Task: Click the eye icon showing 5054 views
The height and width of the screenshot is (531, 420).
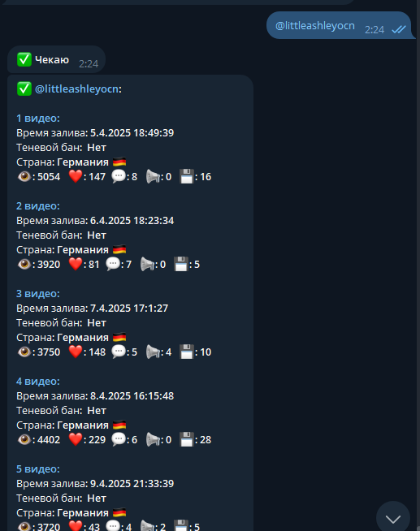Action: coord(24,176)
